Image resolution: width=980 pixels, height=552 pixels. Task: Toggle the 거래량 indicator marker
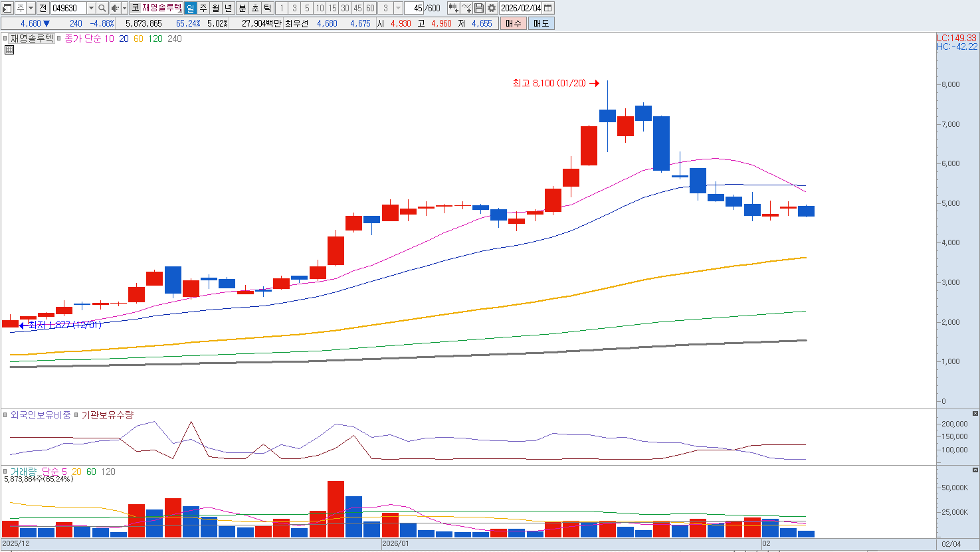6,472
